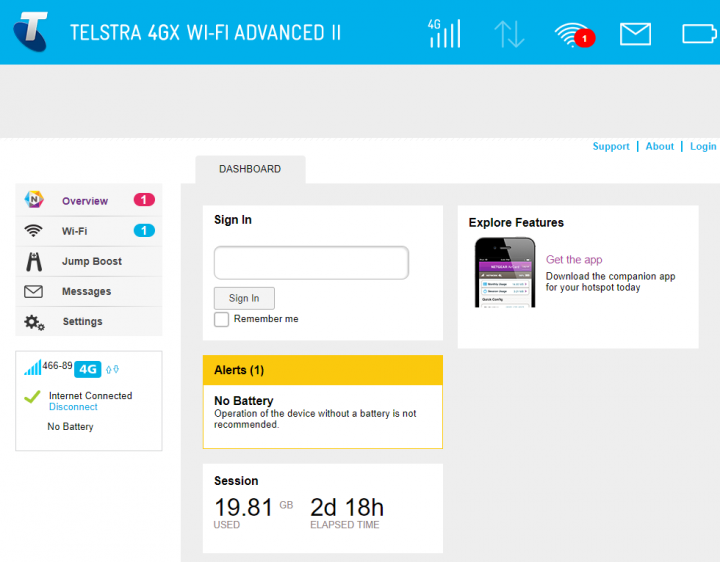Click the Explore Features heading
This screenshot has width=720, height=562.
click(516, 223)
